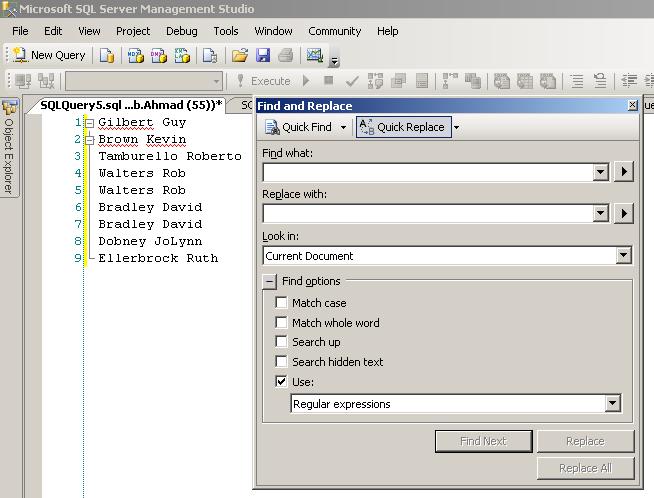Click the Analysis Services DMX Query icon
654x498 pixels.
[x=159, y=55]
